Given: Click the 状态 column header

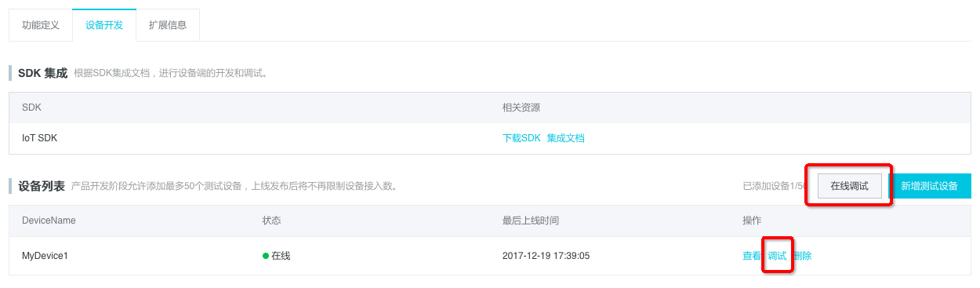Looking at the screenshot, I should 271,221.
